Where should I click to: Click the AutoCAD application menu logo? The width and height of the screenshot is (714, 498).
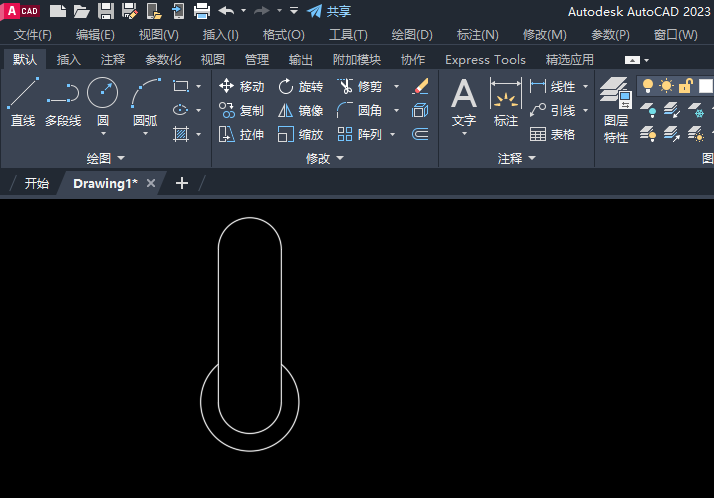(21, 11)
